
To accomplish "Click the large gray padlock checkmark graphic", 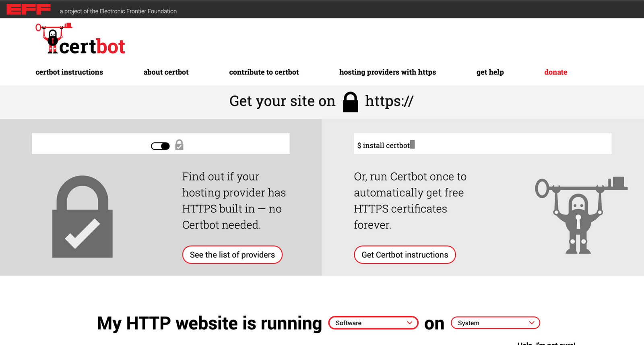I will [x=83, y=216].
